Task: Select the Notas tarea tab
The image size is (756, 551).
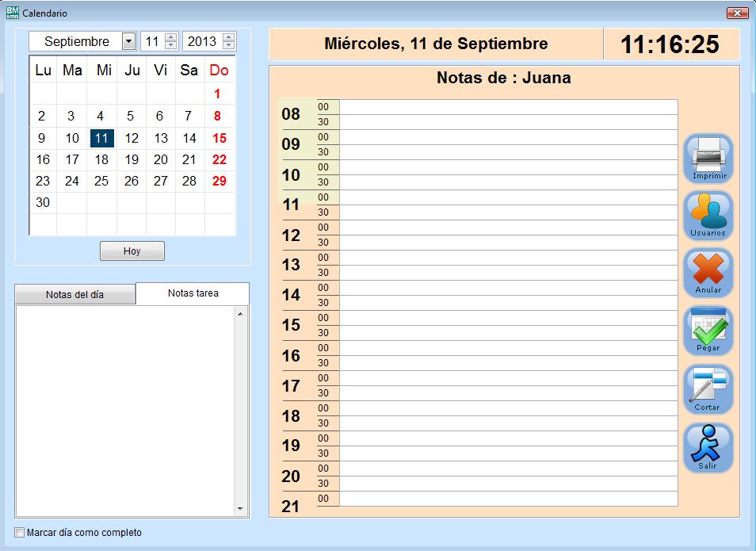Action: [x=193, y=293]
